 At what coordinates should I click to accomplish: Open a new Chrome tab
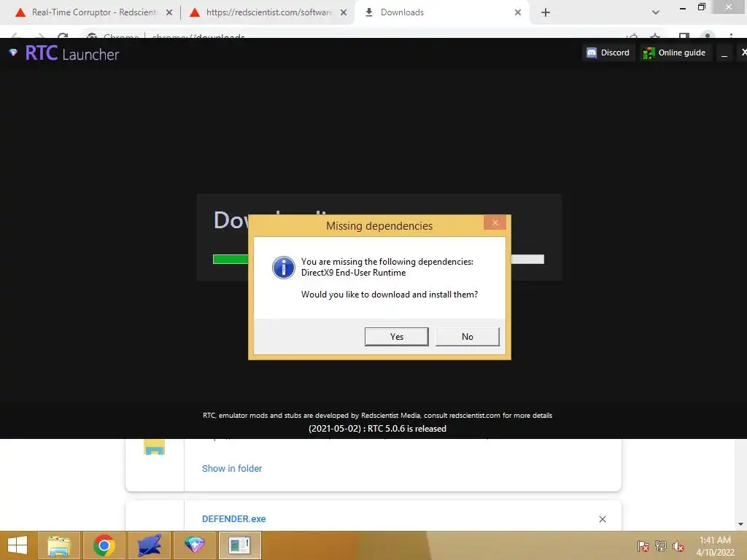coord(546,13)
